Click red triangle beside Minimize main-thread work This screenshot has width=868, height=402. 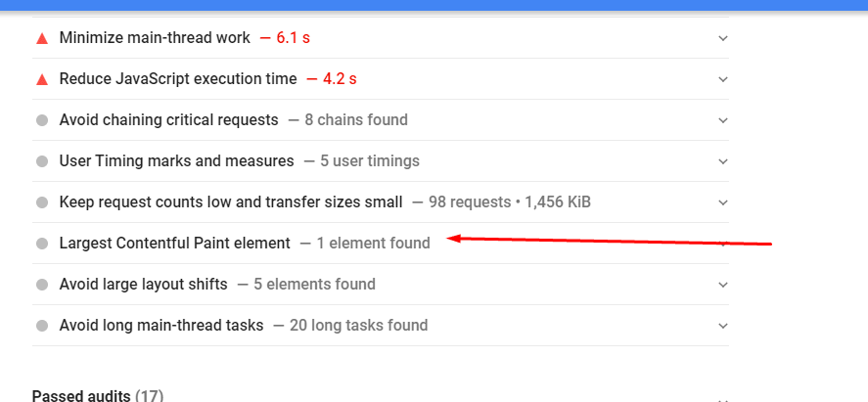coord(42,38)
